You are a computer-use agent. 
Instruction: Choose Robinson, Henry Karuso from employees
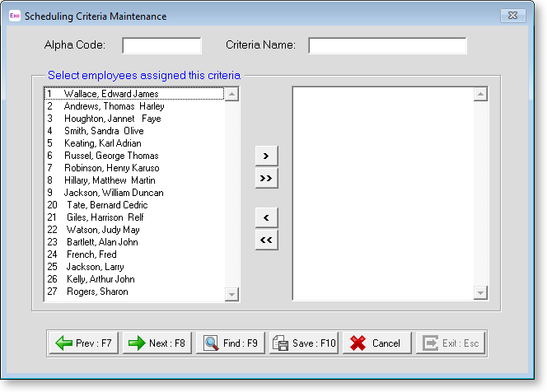(x=111, y=168)
